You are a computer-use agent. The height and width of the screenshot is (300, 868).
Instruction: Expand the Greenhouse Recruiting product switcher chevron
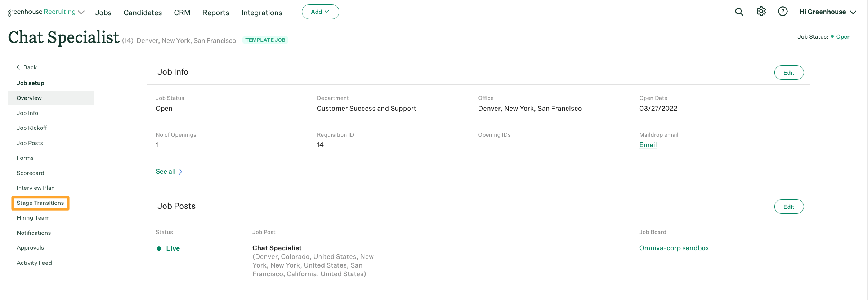[x=82, y=12]
